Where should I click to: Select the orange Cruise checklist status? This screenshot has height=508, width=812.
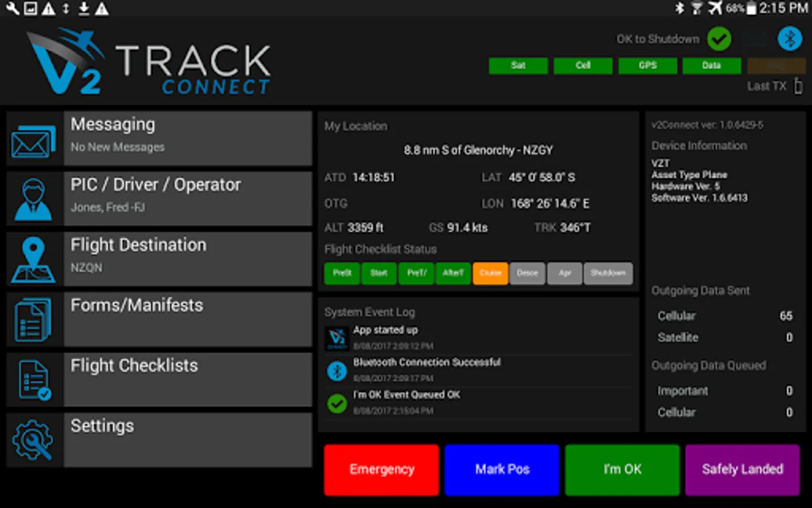[x=491, y=273]
